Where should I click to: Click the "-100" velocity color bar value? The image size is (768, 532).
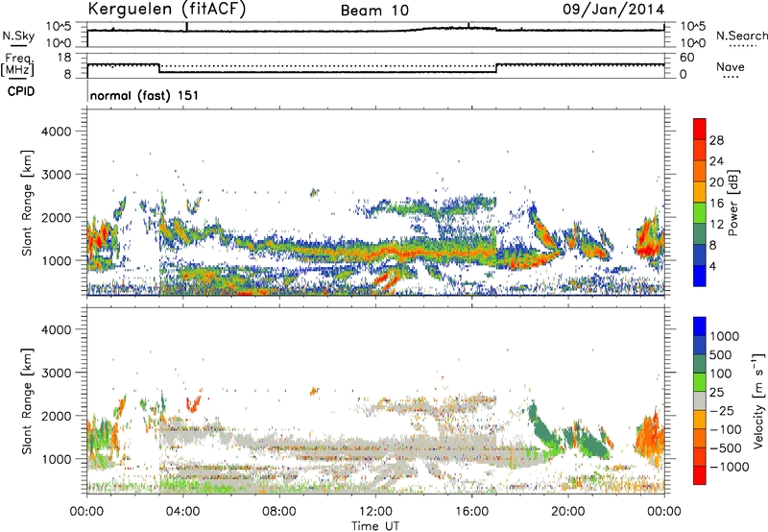pyautogui.click(x=725, y=429)
